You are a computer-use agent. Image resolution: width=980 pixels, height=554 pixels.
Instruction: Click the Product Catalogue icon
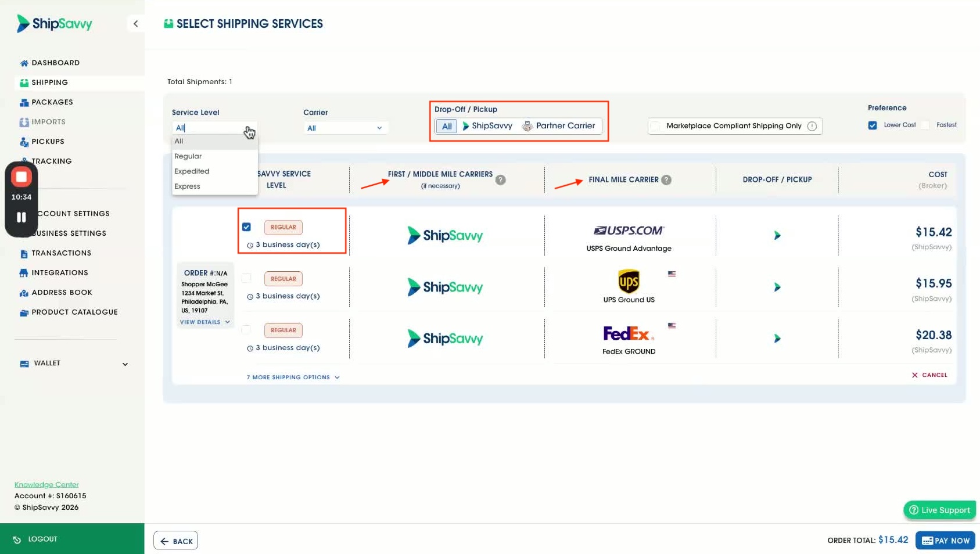tap(24, 312)
